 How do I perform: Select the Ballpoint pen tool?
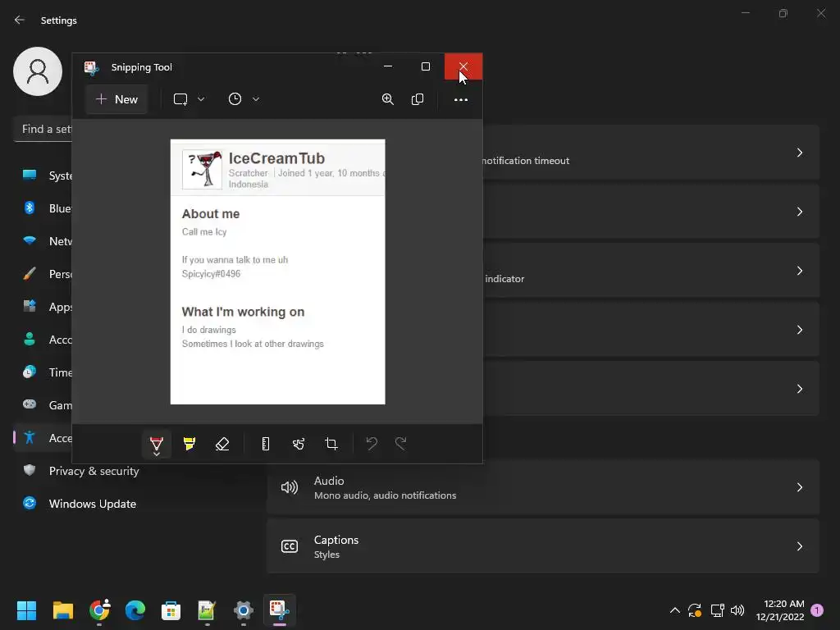coord(157,443)
